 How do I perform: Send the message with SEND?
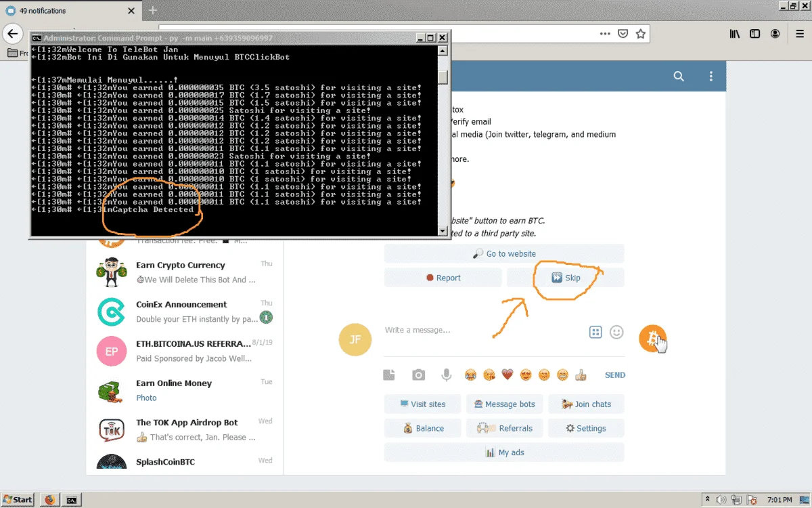coord(615,375)
